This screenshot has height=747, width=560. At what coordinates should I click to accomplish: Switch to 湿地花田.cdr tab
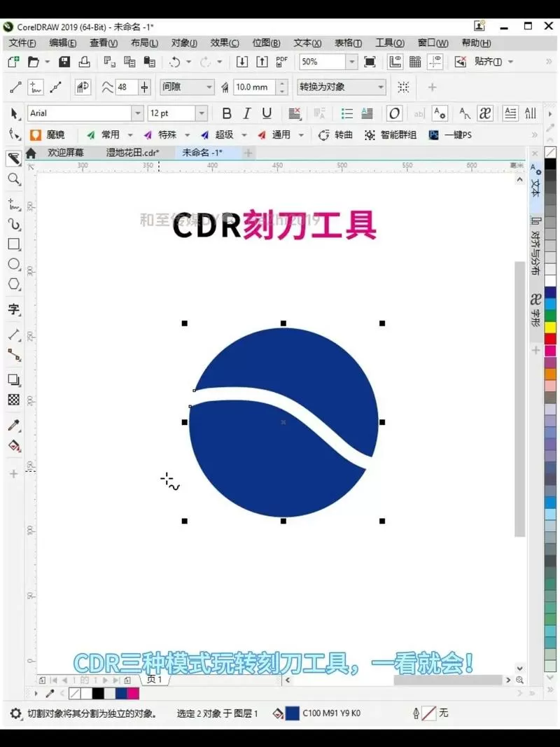pos(132,153)
